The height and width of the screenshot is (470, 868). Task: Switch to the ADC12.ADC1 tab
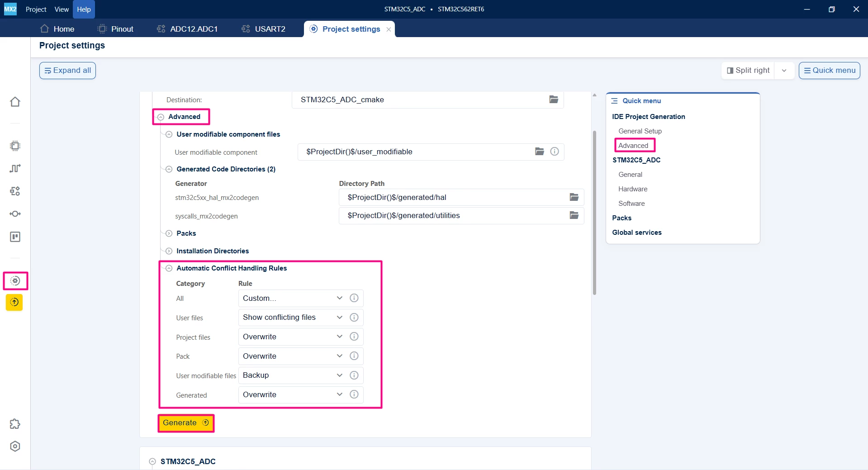click(187, 29)
